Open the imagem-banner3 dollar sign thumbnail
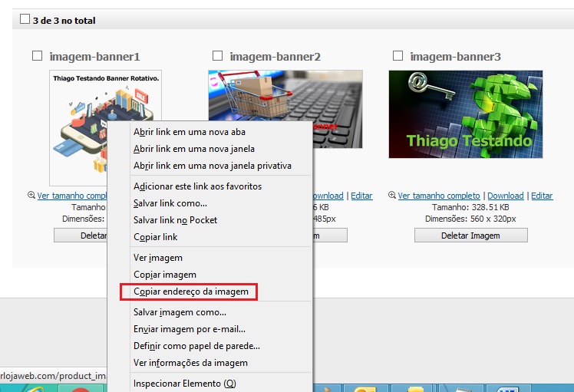Viewport: 574px width, 392px height. point(466,114)
